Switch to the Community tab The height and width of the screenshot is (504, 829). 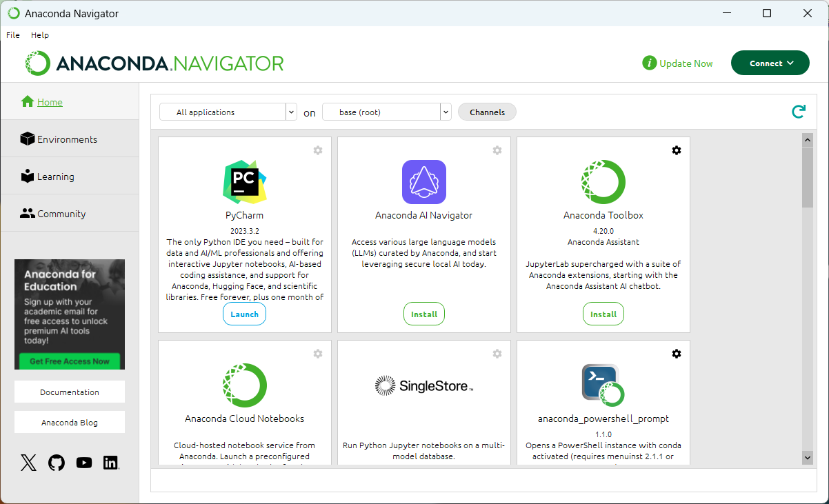70,214
